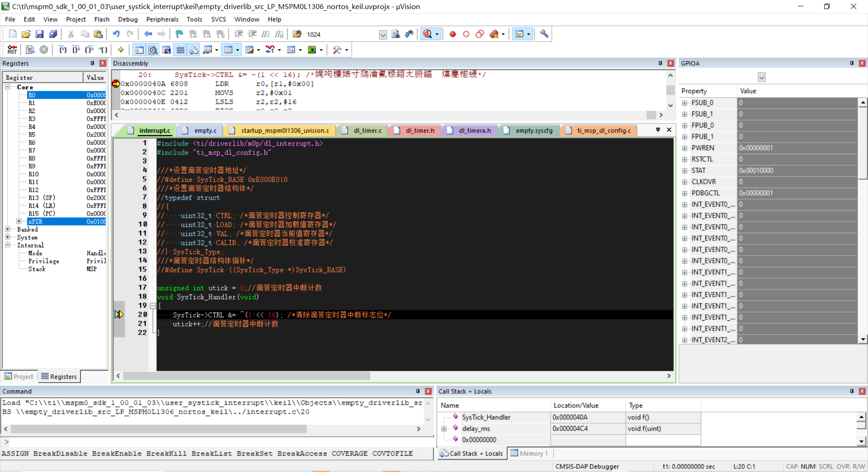The height and width of the screenshot is (472, 868).
Task: Toggle auto-hide pin on the Registers panel
Action: [x=93, y=63]
